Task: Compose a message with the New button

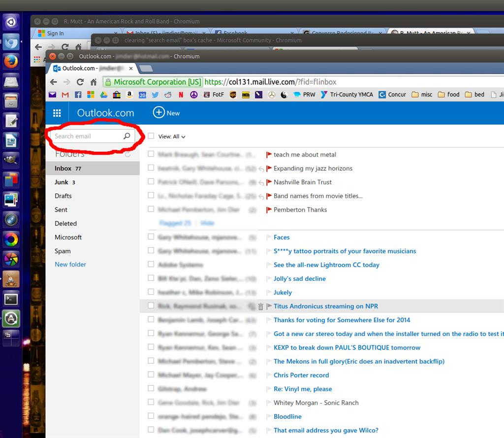Action: pos(166,113)
